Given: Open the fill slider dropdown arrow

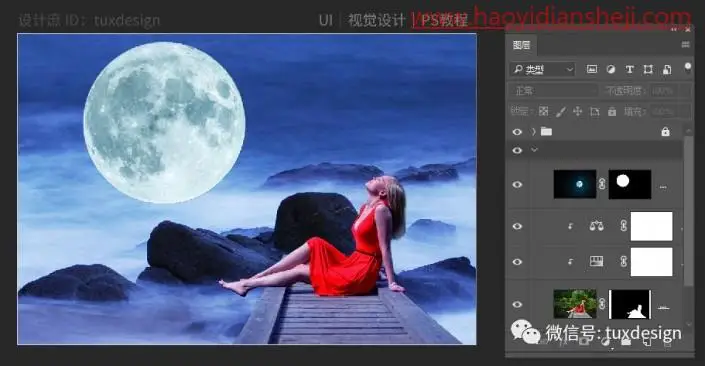Looking at the screenshot, I should pyautogui.click(x=685, y=111).
